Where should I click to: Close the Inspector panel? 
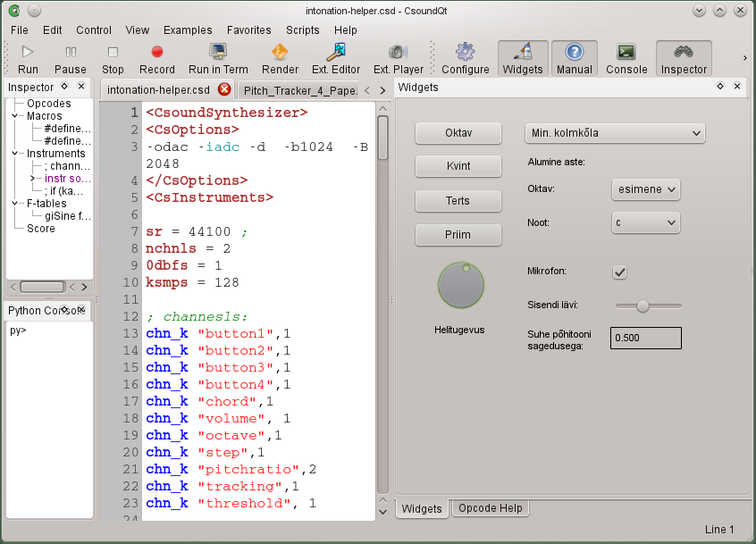click(x=81, y=87)
